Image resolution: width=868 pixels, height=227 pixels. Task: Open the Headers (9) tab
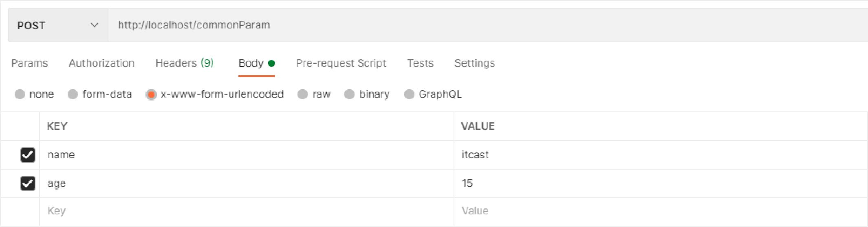[x=184, y=63]
